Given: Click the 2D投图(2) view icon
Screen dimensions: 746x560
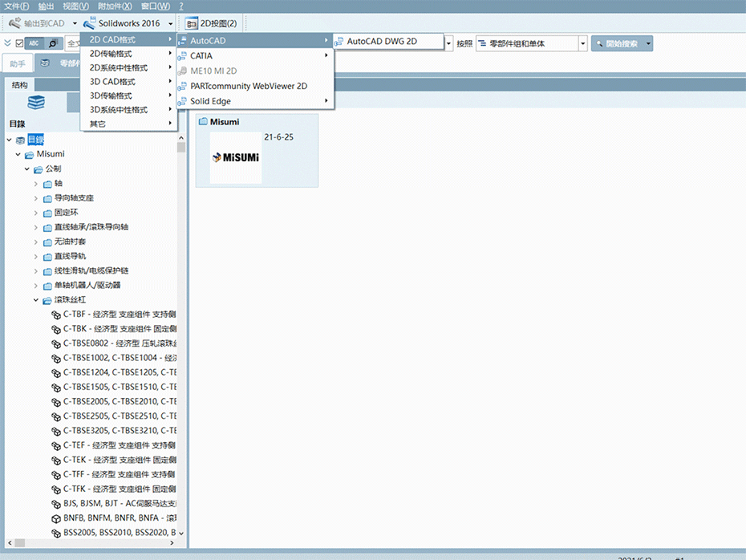Looking at the screenshot, I should [192, 23].
